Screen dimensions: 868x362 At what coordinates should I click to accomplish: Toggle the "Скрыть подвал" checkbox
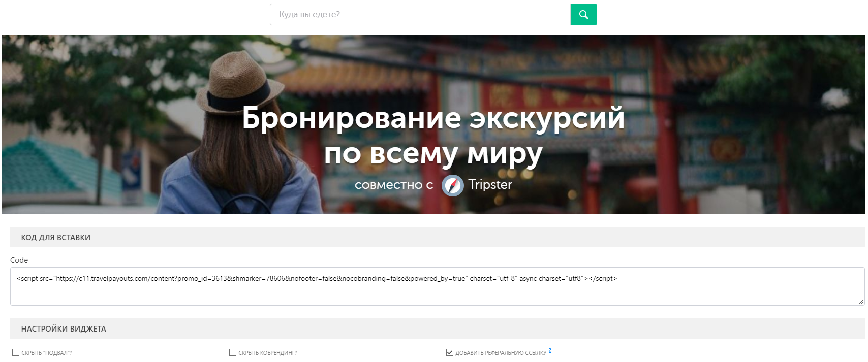16,352
